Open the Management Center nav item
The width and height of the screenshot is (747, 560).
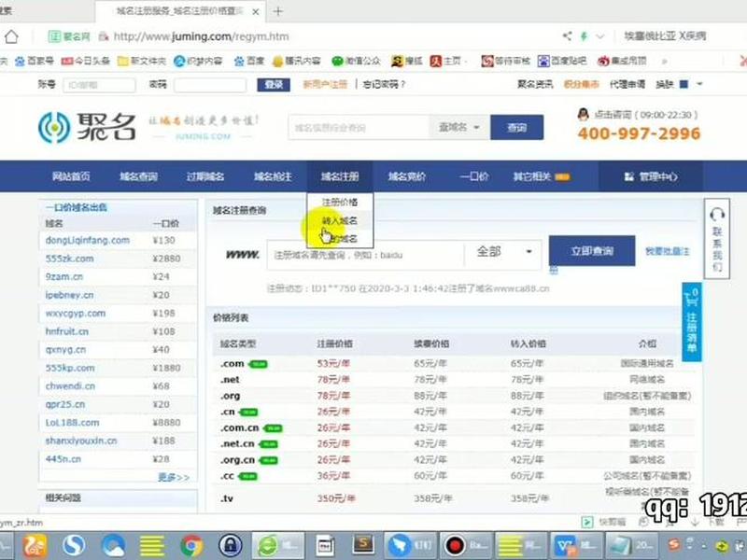[651, 176]
